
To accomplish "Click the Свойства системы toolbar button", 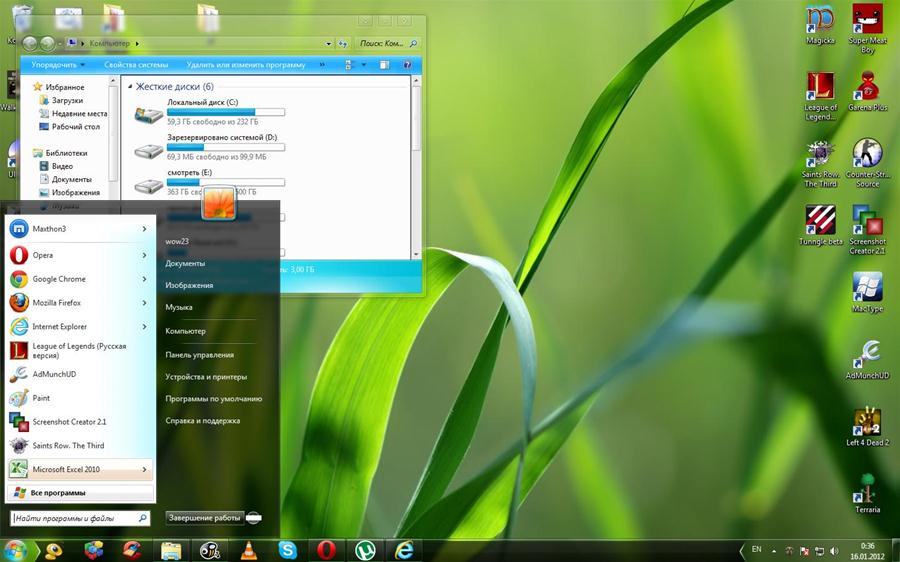I will click(136, 65).
